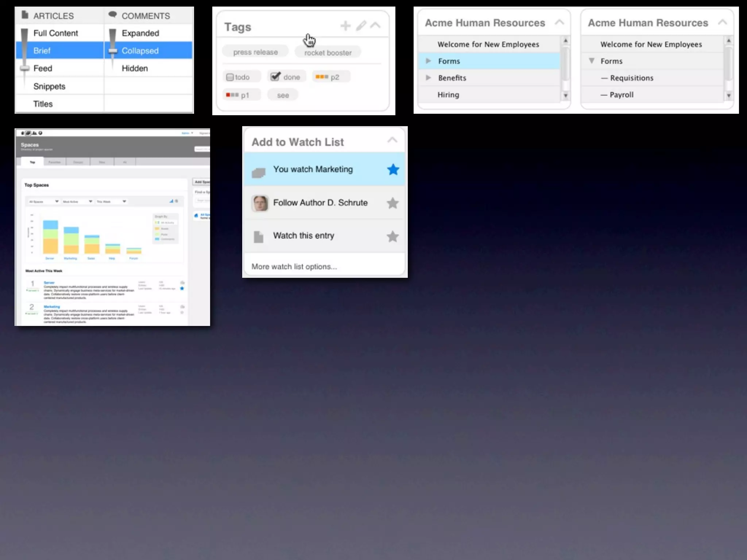Check the todo tag checkbox
This screenshot has width=747, height=560.
tap(230, 77)
